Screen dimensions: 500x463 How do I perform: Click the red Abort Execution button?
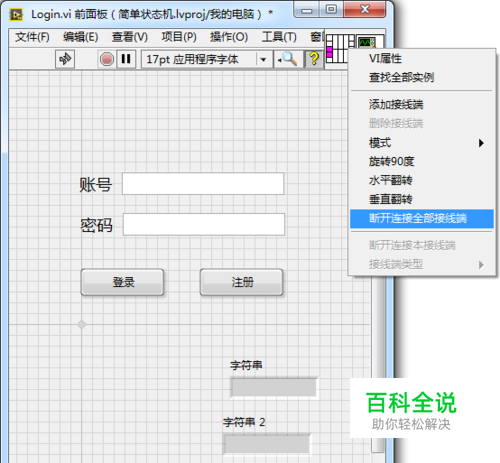[x=107, y=59]
